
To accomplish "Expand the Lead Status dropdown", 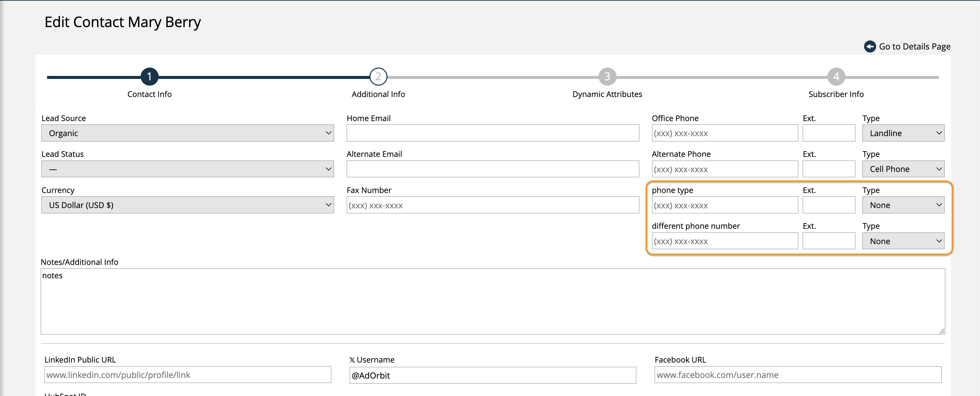I will tap(187, 169).
